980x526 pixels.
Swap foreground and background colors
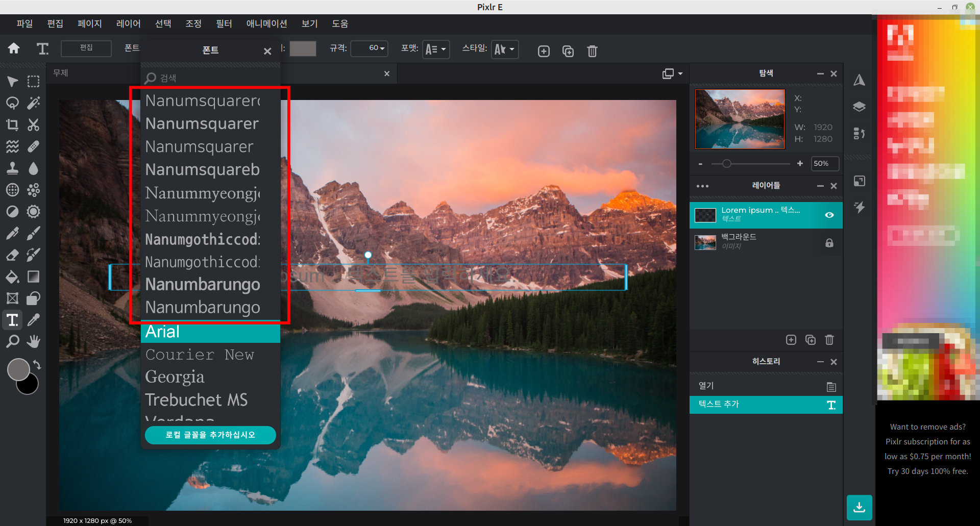click(x=37, y=364)
